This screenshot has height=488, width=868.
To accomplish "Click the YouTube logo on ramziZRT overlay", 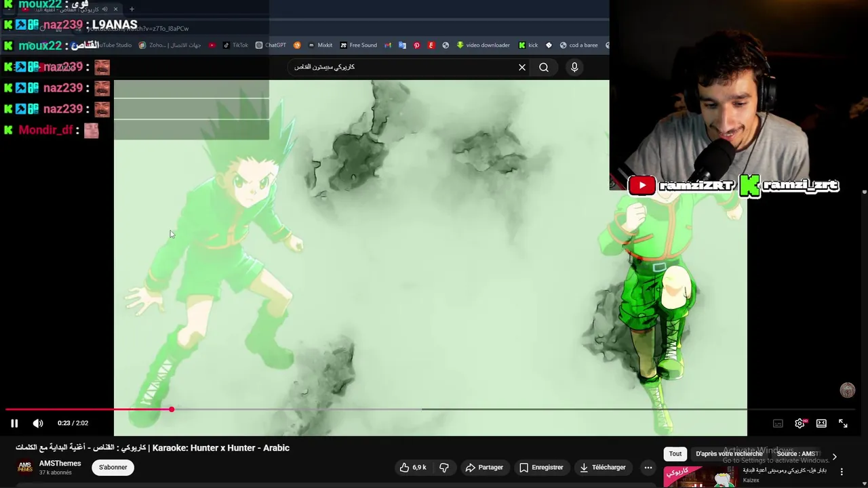I will point(642,185).
